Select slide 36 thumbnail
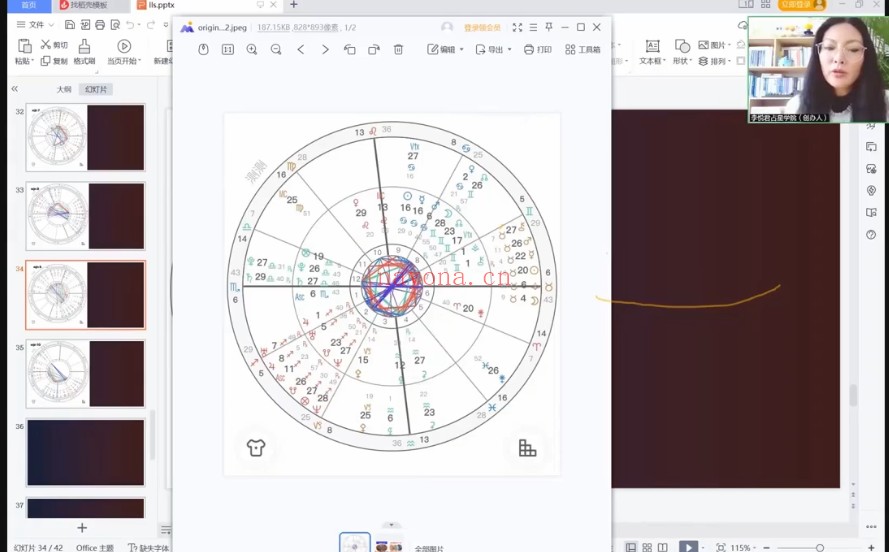Viewport: 889px width, 552px height. click(86, 452)
